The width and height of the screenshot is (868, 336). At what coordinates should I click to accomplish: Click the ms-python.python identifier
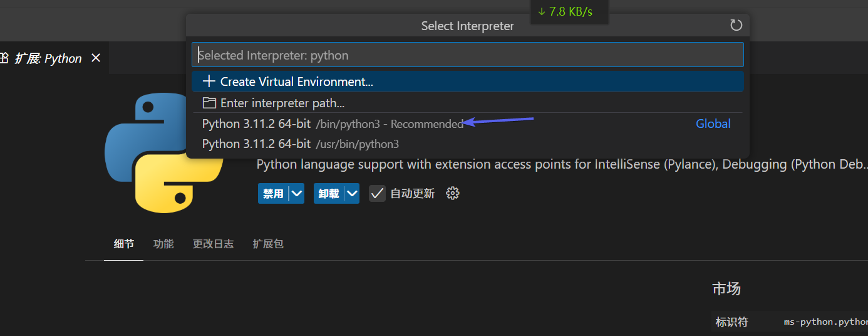(825, 322)
